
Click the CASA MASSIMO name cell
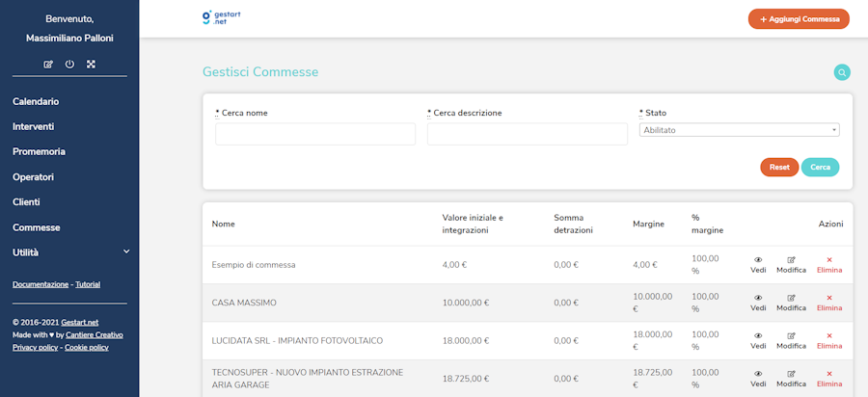coord(244,303)
